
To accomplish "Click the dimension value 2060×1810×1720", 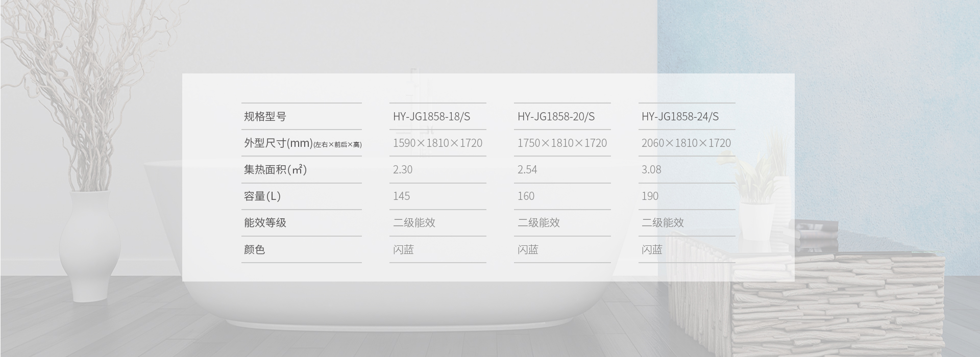I will 686,143.
